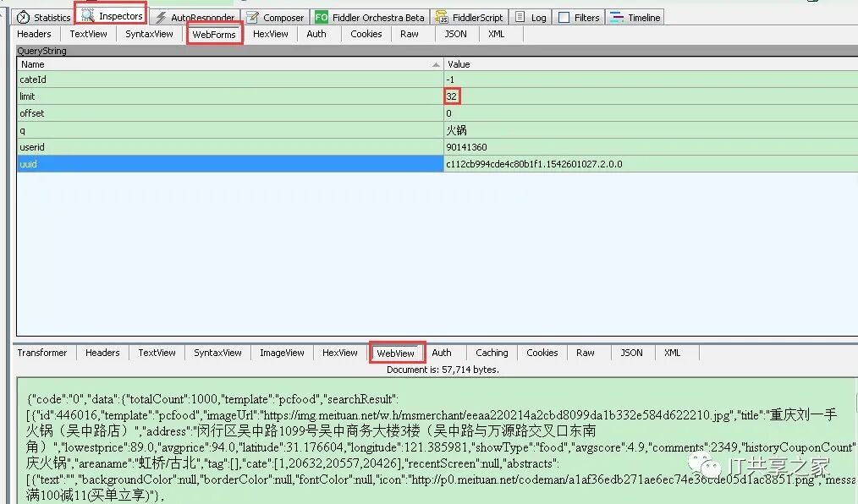Image resolution: width=858 pixels, height=504 pixels.
Task: Click the AutoResponder lightning bolt icon
Action: [x=161, y=18]
